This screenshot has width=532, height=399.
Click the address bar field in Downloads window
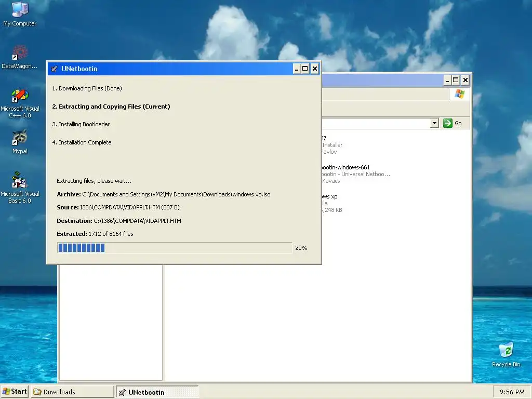pyautogui.click(x=376, y=123)
